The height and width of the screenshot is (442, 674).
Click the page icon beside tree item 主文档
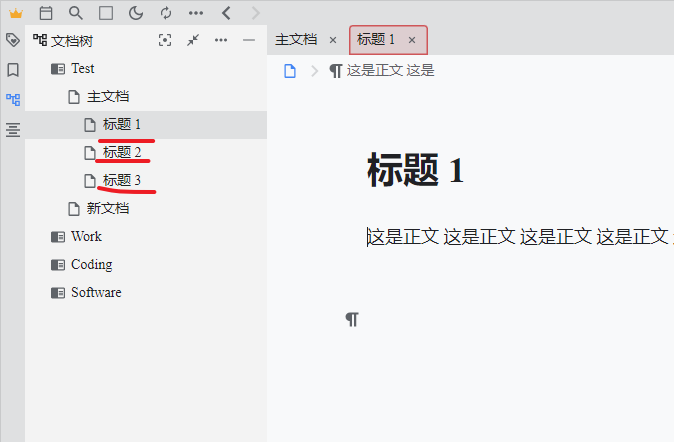click(x=74, y=97)
